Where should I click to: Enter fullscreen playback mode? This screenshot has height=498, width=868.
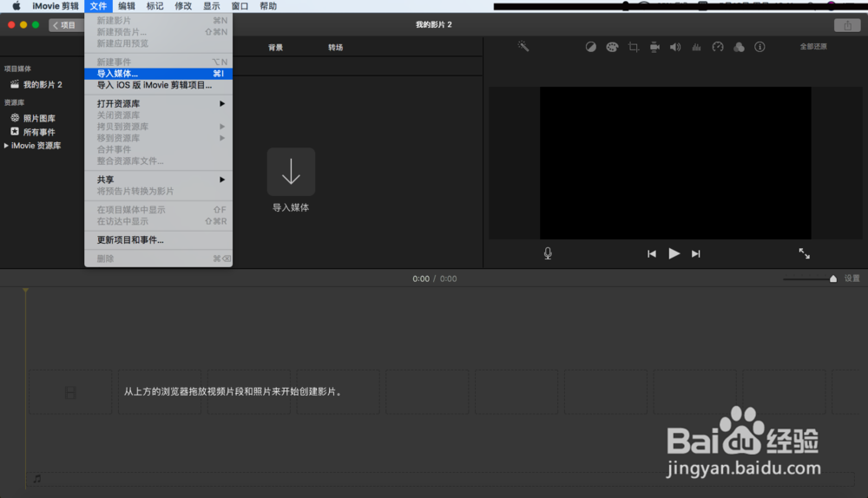pos(805,253)
